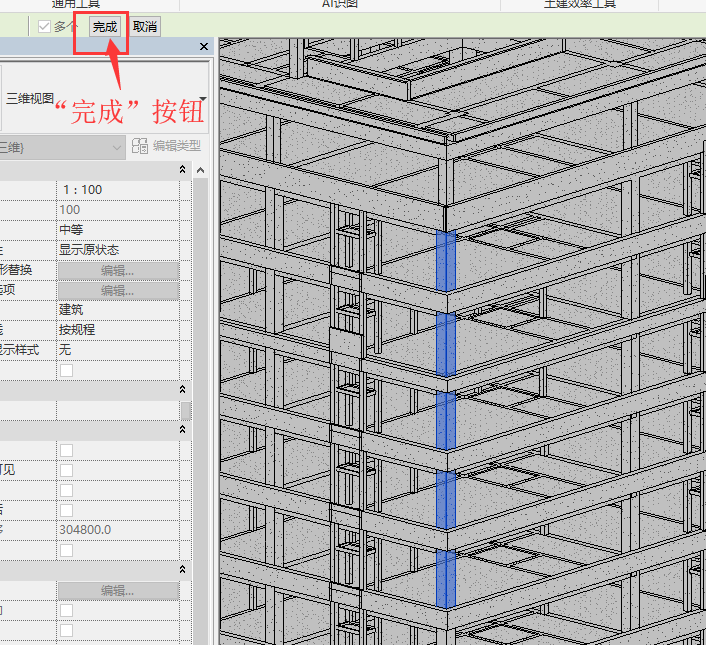The width and height of the screenshot is (706, 645).
Task: Click the properties scrollbar up arrow
Action: 200,170
